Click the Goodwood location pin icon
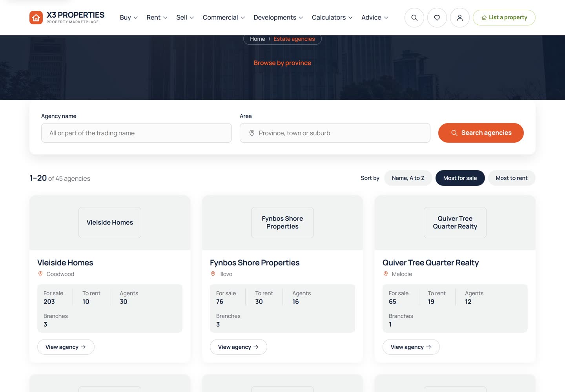The image size is (565, 392). click(40, 274)
